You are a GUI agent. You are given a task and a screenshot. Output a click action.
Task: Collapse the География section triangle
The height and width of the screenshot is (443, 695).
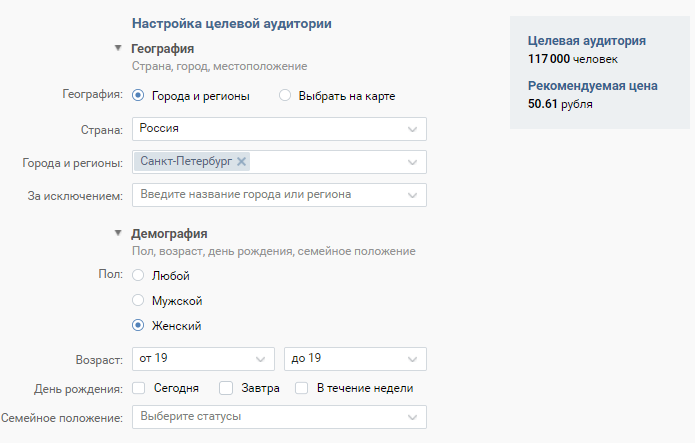[x=118, y=48]
